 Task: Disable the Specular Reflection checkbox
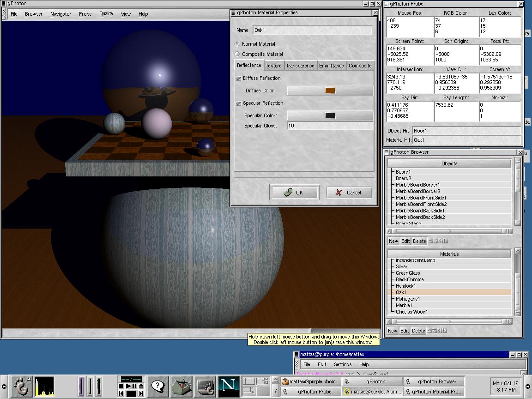(x=239, y=103)
